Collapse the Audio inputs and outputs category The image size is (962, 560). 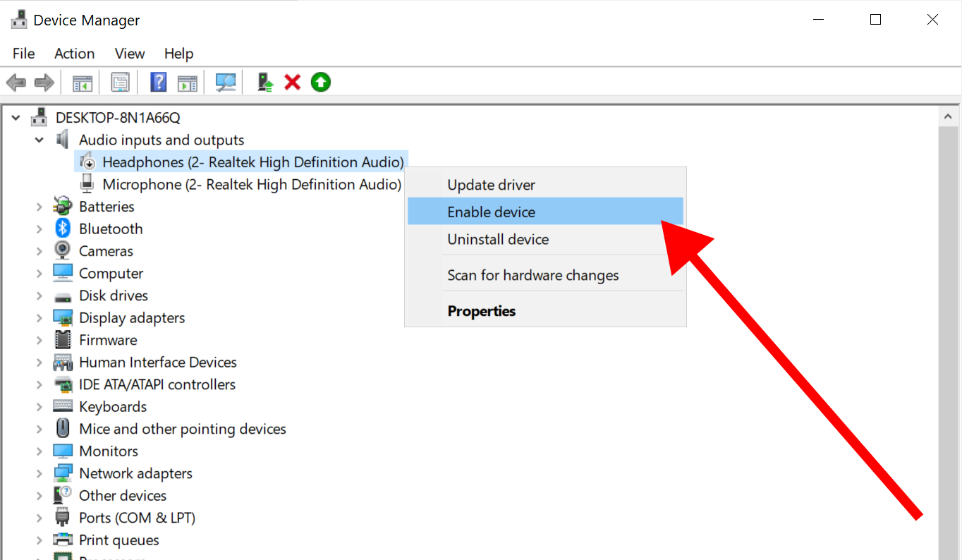(x=39, y=140)
